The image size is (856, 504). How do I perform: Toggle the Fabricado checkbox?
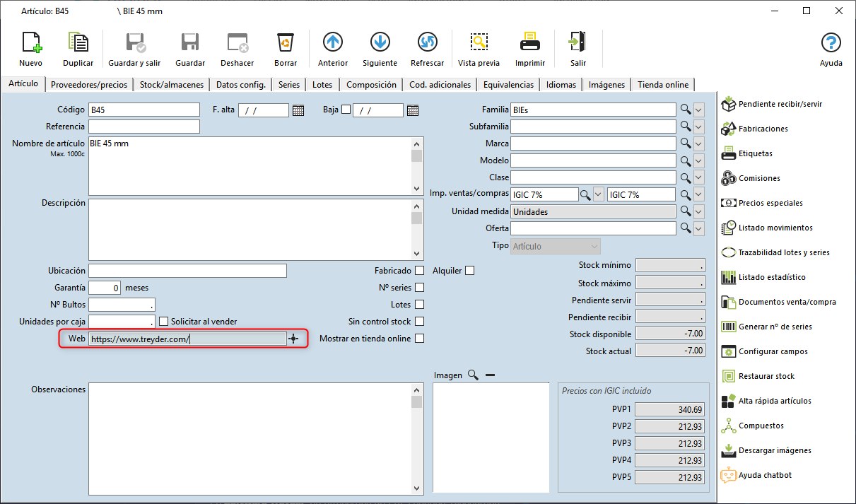click(x=420, y=271)
